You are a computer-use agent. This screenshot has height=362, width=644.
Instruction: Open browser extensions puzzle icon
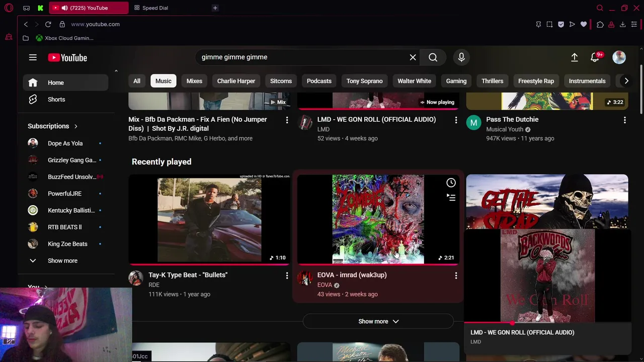coord(600,24)
